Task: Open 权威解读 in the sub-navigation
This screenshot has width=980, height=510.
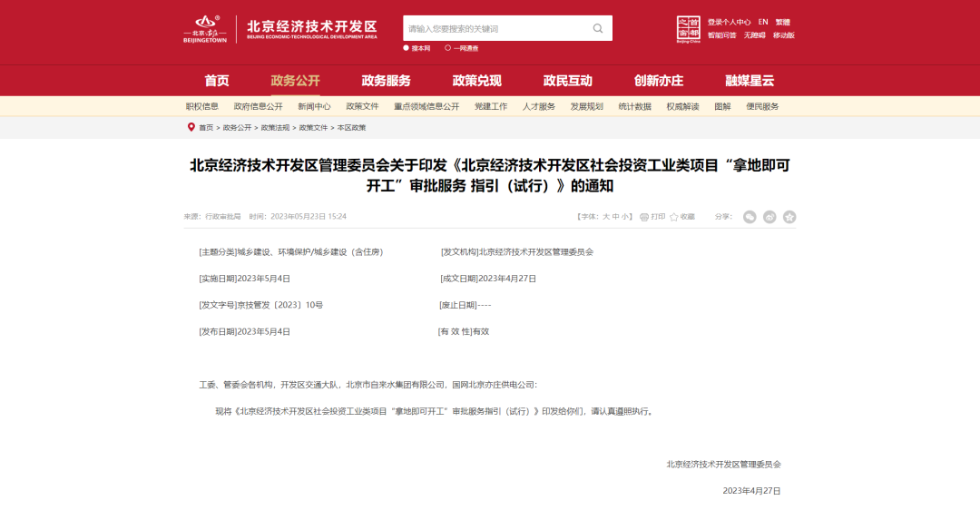Action: click(x=682, y=106)
